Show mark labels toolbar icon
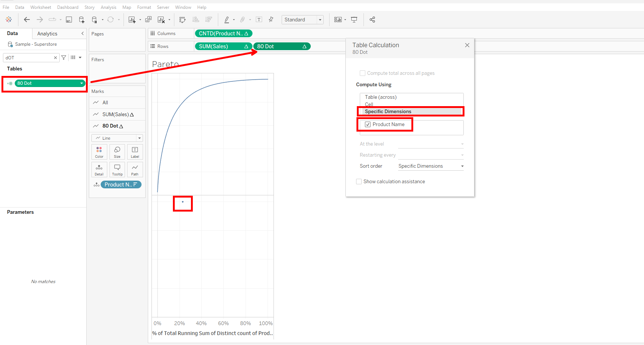 click(259, 20)
